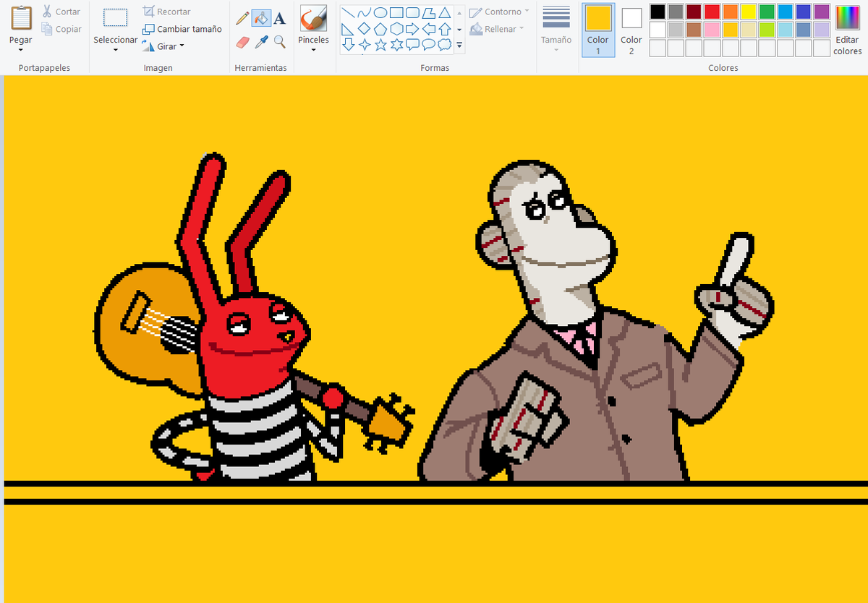This screenshot has height=603, width=868.
Task: Select the Curve shape
Action: tap(365, 13)
